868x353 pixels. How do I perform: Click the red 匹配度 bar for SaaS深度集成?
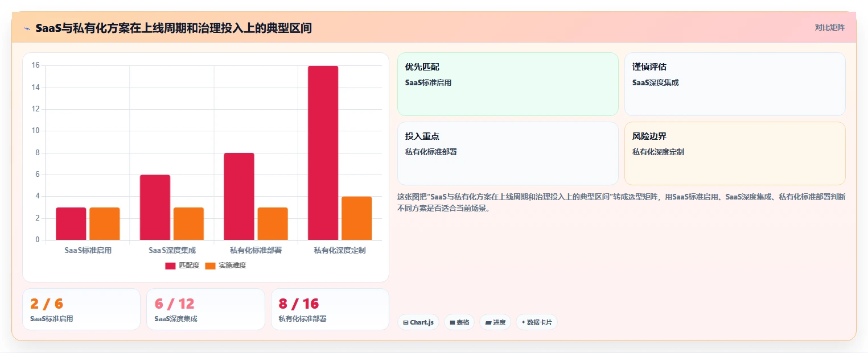click(x=155, y=207)
